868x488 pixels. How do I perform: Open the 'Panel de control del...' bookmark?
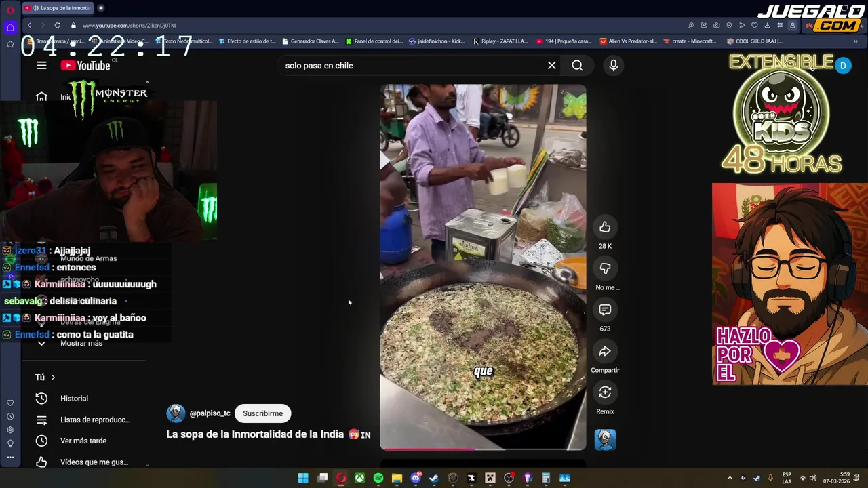tap(374, 41)
